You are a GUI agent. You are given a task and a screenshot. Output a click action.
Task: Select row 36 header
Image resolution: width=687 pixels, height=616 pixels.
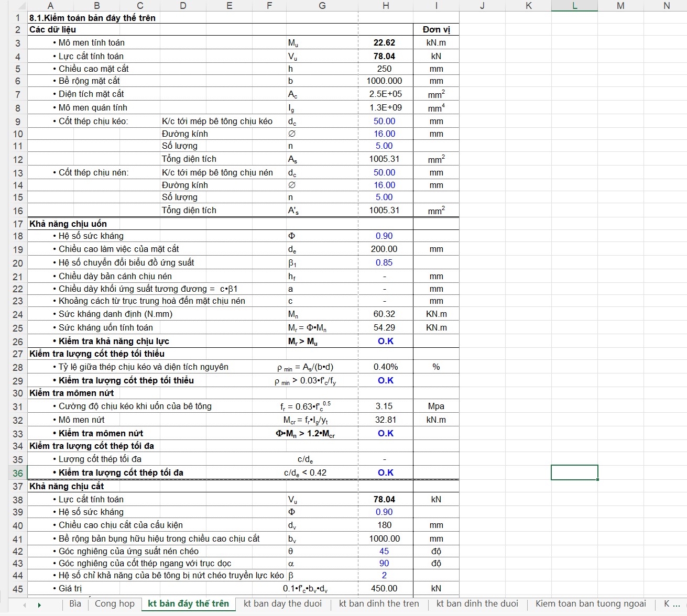click(18, 473)
